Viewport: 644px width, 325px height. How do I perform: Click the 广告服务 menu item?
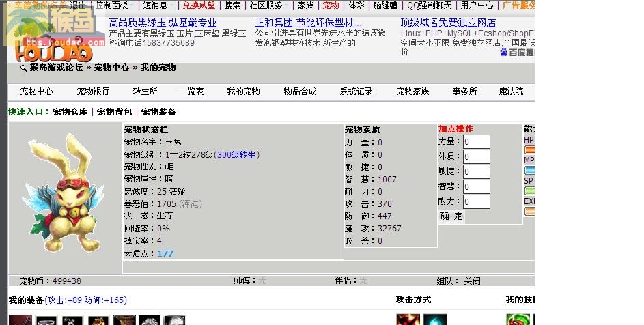point(518,5)
